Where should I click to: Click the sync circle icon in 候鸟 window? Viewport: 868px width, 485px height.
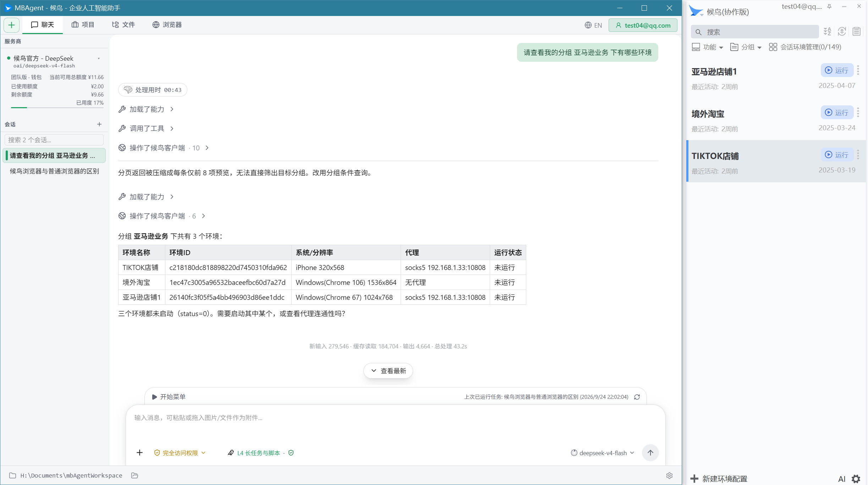842,32
